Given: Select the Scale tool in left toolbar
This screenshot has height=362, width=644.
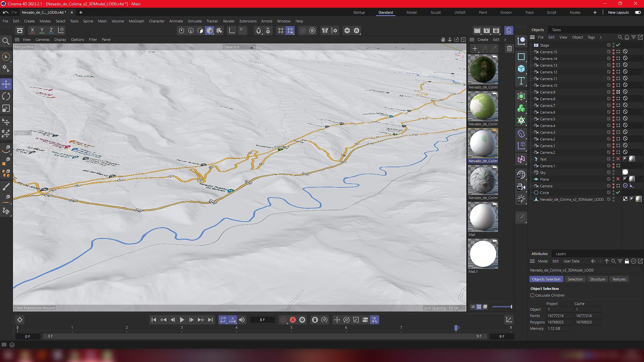Looking at the screenshot, I should 6,109.
